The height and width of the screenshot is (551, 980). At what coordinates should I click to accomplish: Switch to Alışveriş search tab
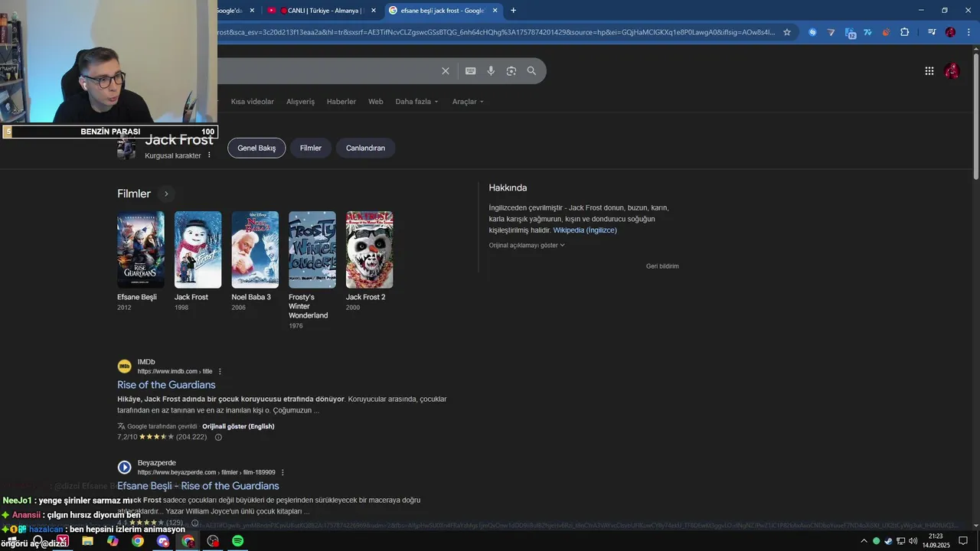300,102
